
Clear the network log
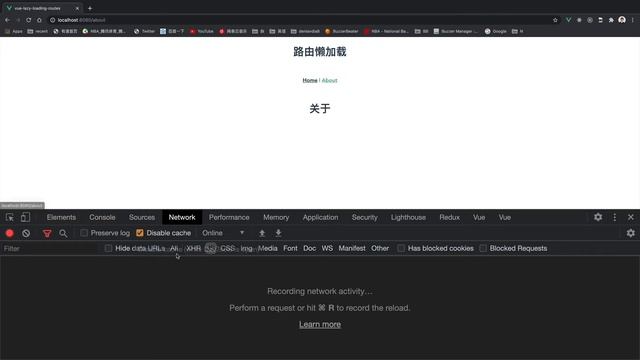click(x=26, y=233)
